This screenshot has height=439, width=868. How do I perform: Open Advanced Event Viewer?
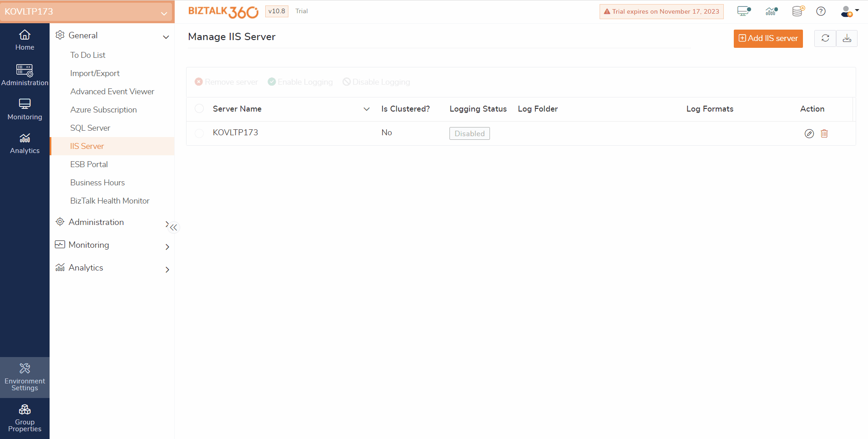[112, 92]
